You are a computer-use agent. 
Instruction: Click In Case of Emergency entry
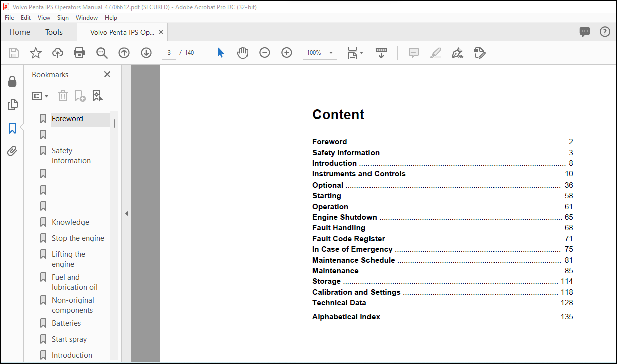[442, 249]
